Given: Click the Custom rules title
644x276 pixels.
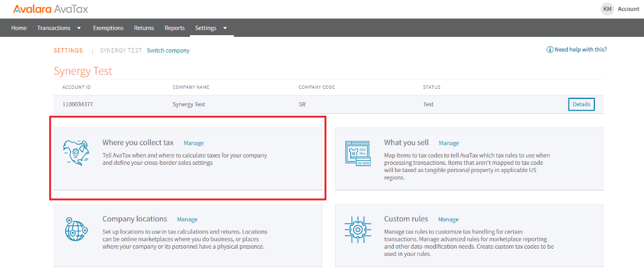Looking at the screenshot, I should tap(406, 219).
